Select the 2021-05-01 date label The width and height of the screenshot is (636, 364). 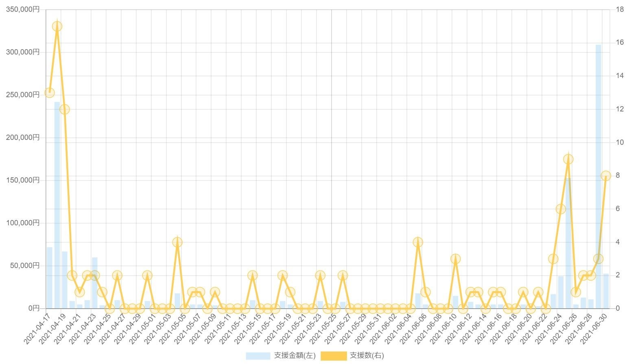click(142, 329)
